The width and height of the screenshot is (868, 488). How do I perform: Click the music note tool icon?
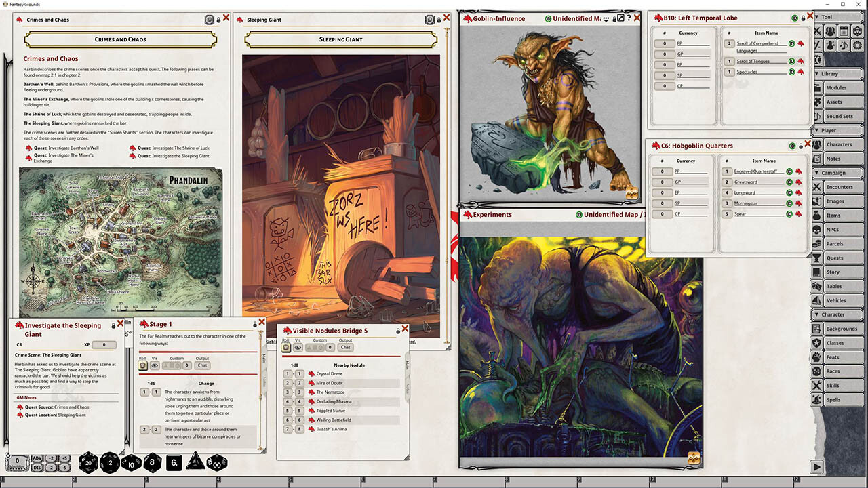coord(843,45)
